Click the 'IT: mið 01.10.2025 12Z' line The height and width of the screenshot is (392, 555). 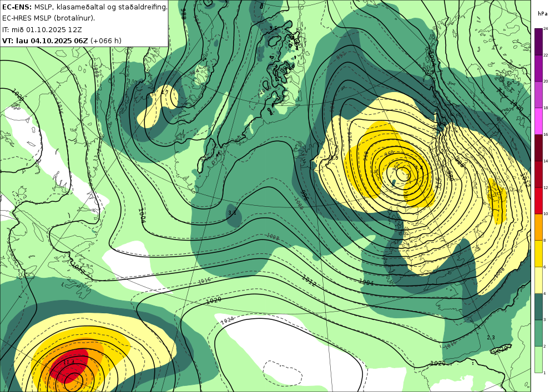click(x=42, y=30)
